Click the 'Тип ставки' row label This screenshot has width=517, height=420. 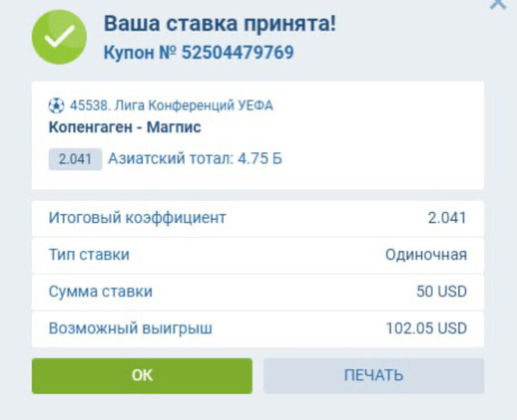[89, 255]
